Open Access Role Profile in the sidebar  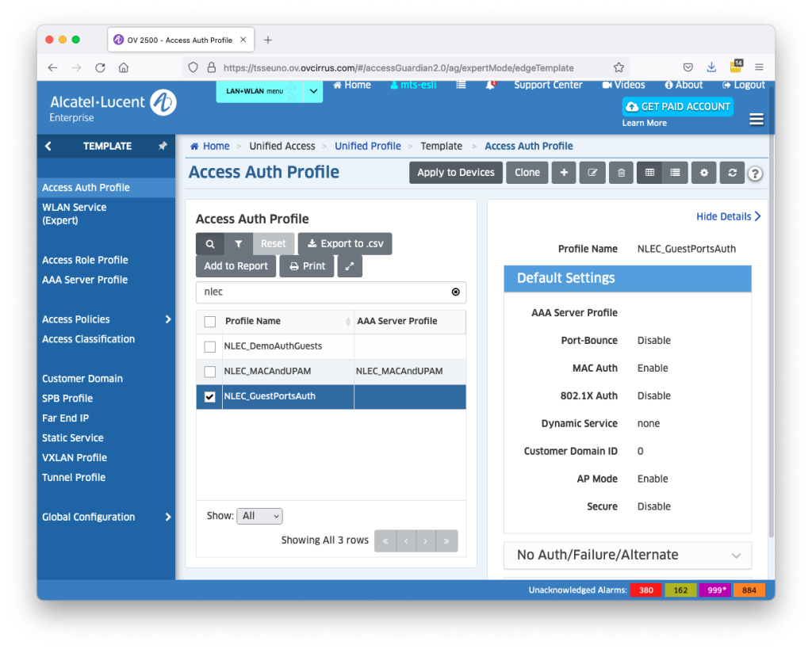click(85, 260)
